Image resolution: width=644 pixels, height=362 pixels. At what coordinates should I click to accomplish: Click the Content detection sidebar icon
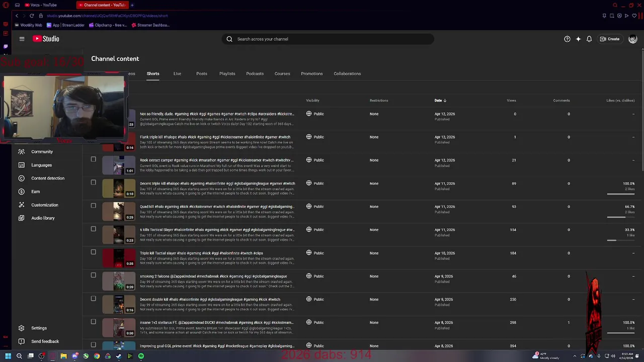(x=21, y=178)
